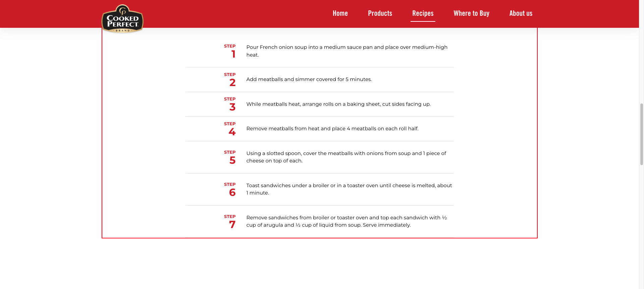The height and width of the screenshot is (289, 644).
Task: Click the 'Remove meatballs from heat' instruction
Action: (332, 129)
